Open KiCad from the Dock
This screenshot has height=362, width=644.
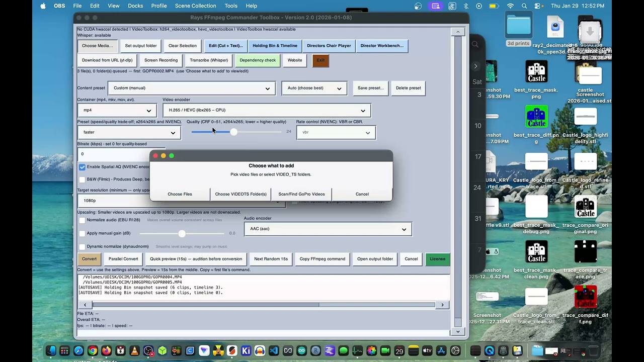click(x=246, y=350)
